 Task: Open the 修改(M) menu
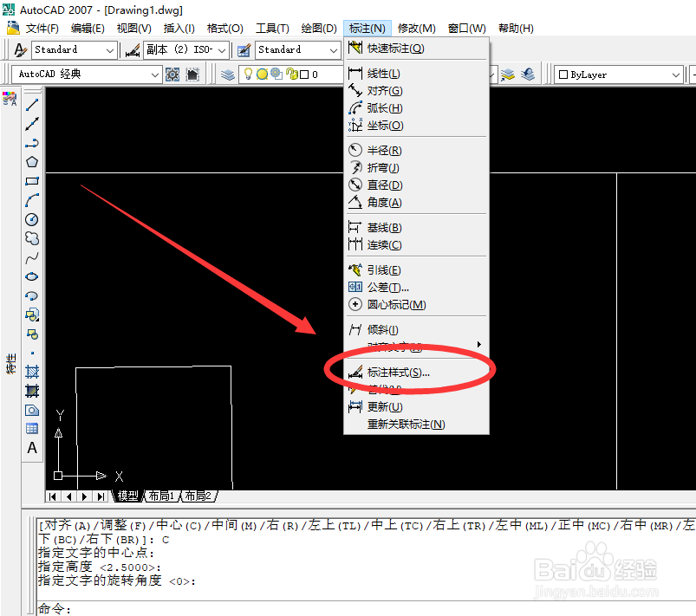(416, 29)
